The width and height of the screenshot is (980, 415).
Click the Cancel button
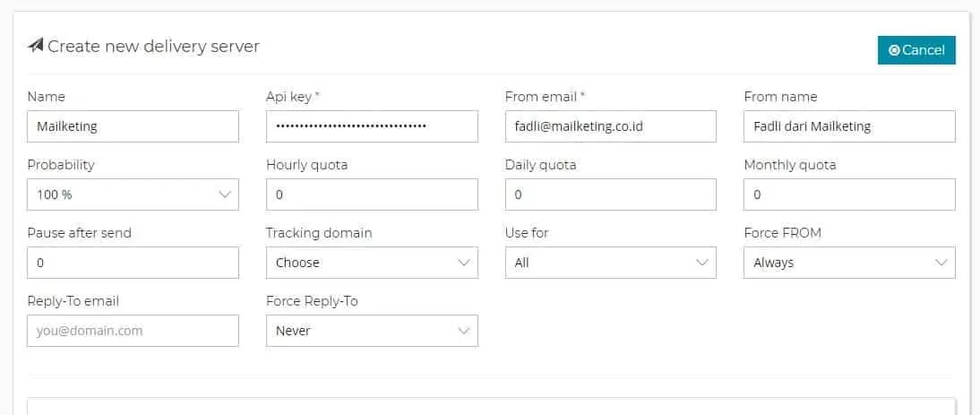916,50
